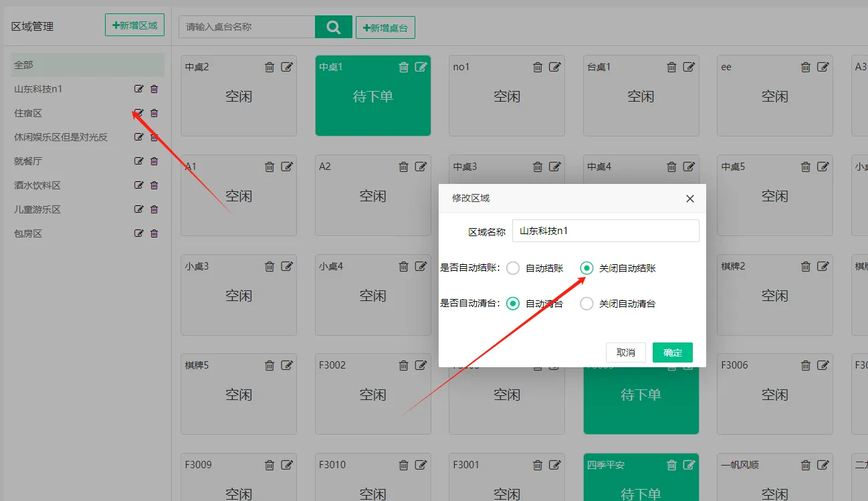Edit table A2

pos(421,167)
